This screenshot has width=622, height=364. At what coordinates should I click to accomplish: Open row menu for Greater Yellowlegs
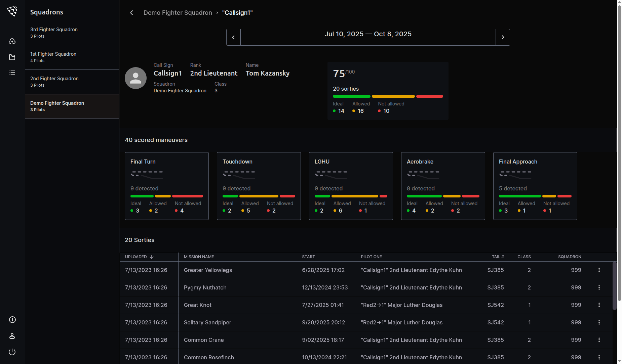pyautogui.click(x=599, y=270)
